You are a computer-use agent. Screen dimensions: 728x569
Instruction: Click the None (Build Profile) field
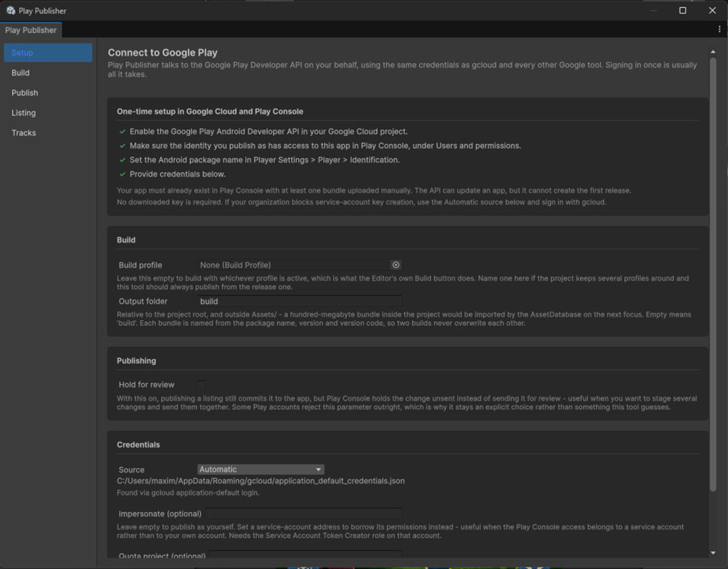tap(294, 265)
